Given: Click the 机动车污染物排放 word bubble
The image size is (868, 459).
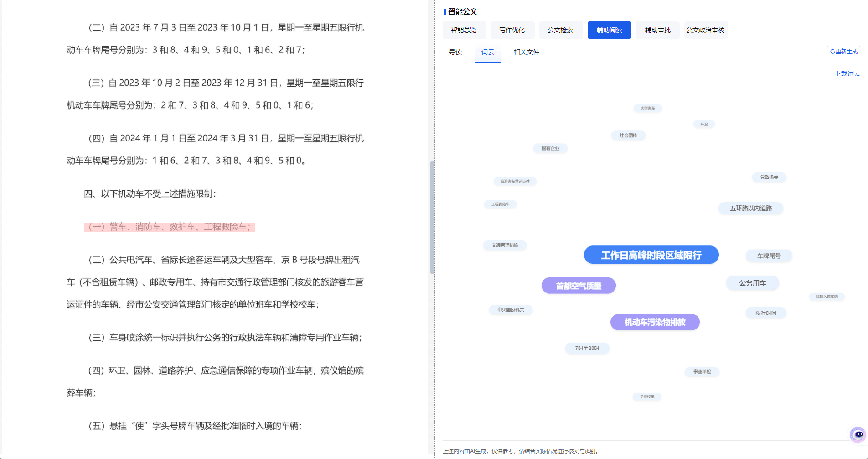Looking at the screenshot, I should [655, 322].
